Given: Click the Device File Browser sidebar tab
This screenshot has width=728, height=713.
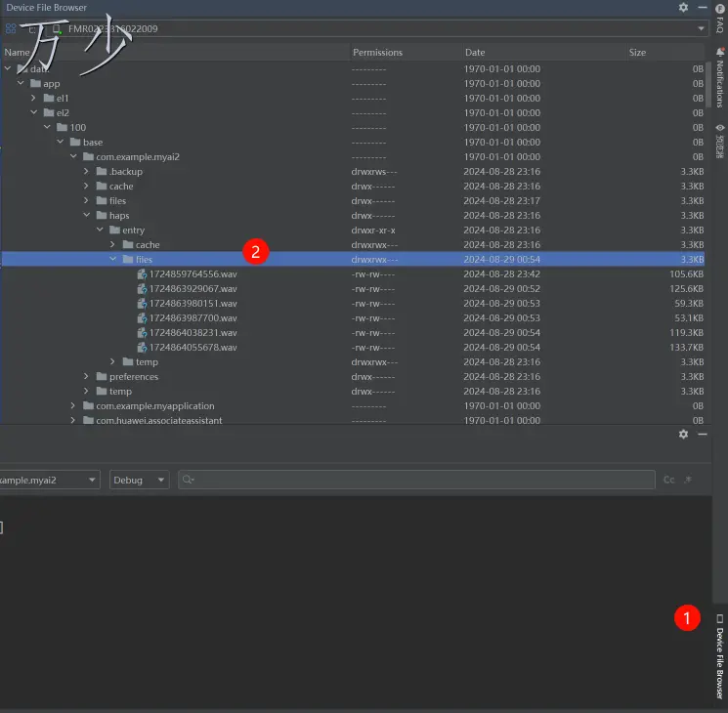Looking at the screenshot, I should [x=719, y=655].
